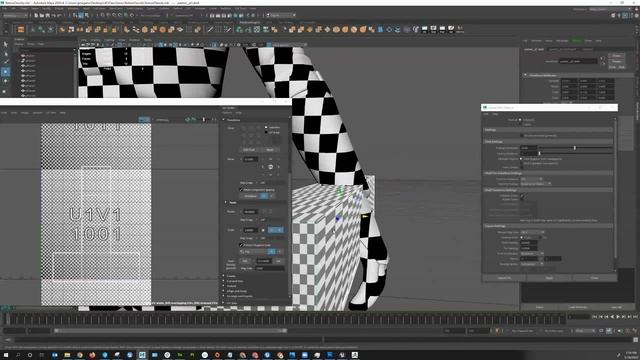Select Legacy method radio button

pyautogui.click(x=520, y=124)
